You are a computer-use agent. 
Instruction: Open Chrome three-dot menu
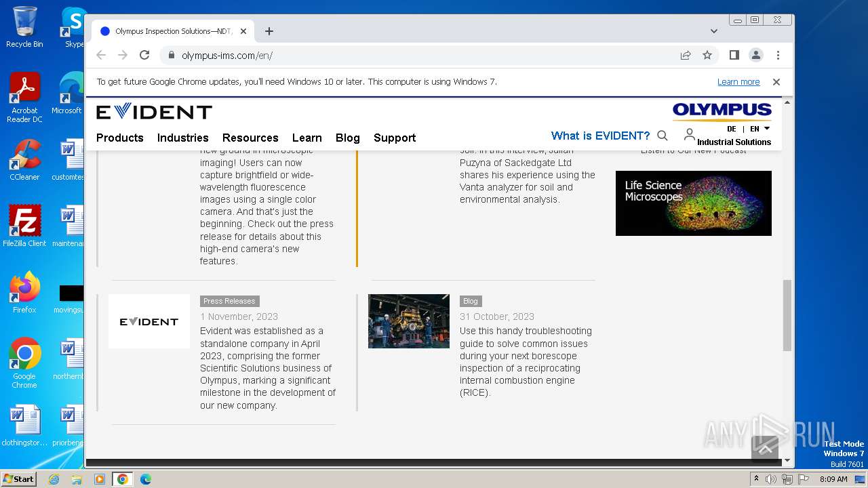pos(778,55)
